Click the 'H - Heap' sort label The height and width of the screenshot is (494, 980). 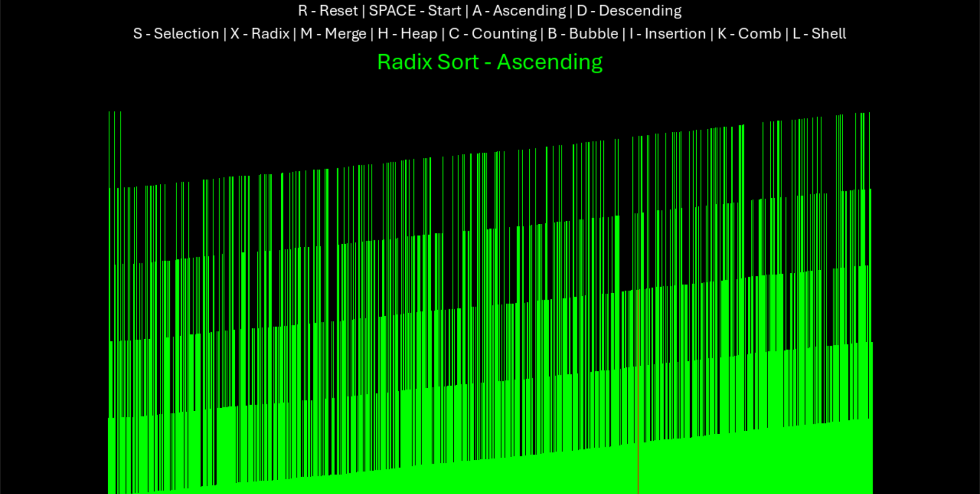[x=407, y=34]
